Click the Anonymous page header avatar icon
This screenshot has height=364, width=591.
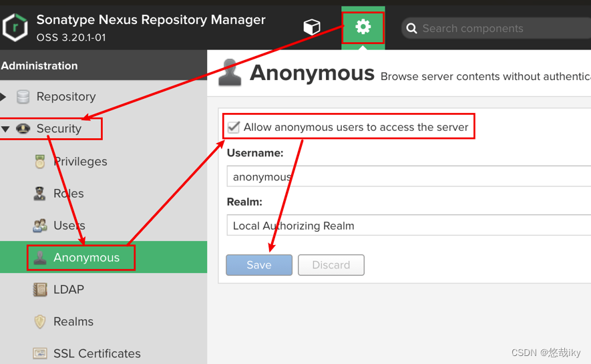[x=230, y=72]
